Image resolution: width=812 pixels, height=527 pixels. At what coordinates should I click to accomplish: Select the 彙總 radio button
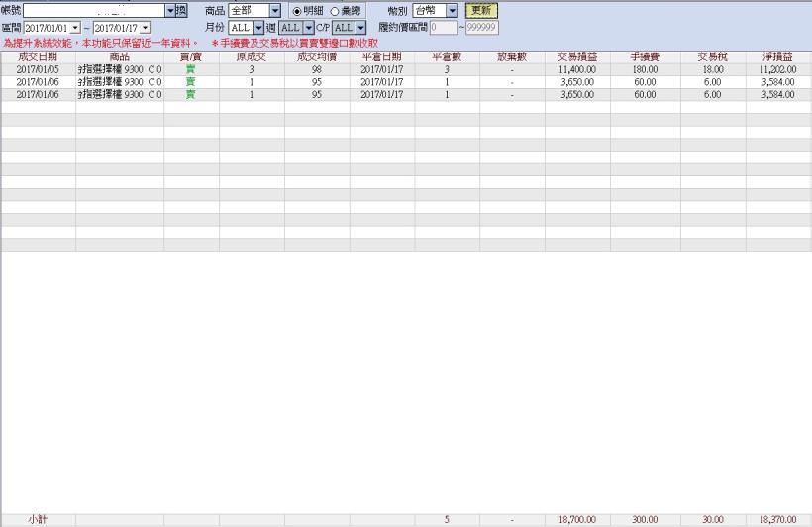335,10
